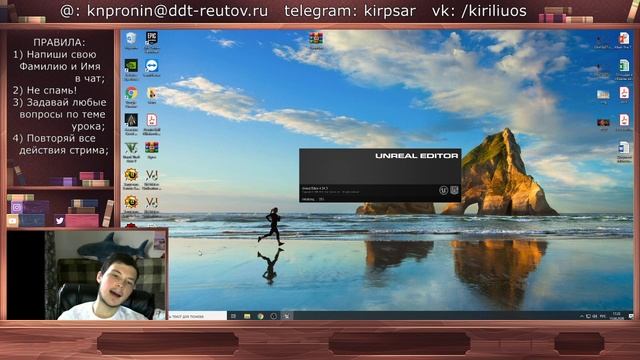The width and height of the screenshot is (640, 360).
Task: Open the notification center icon
Action: coord(631,316)
